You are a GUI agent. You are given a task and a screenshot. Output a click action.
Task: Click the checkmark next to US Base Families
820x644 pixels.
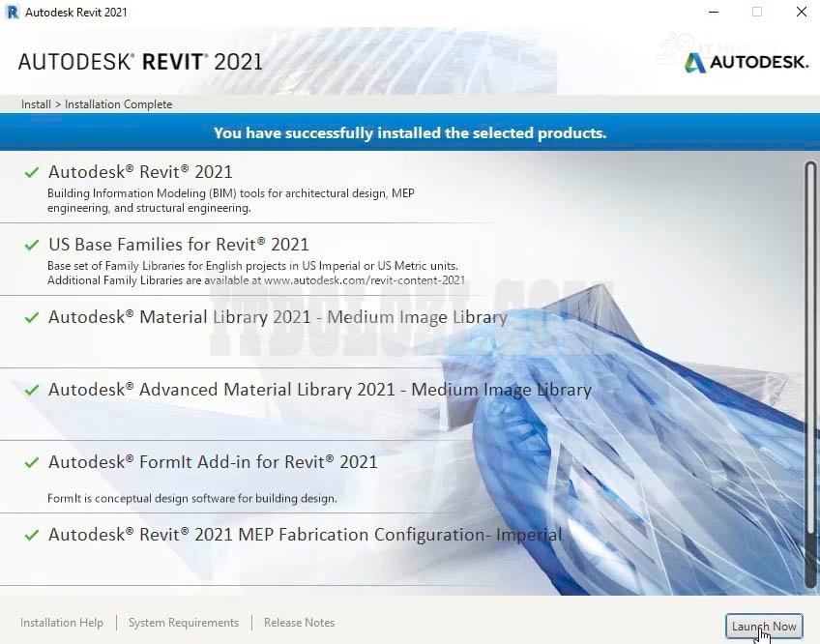pyautogui.click(x=32, y=246)
